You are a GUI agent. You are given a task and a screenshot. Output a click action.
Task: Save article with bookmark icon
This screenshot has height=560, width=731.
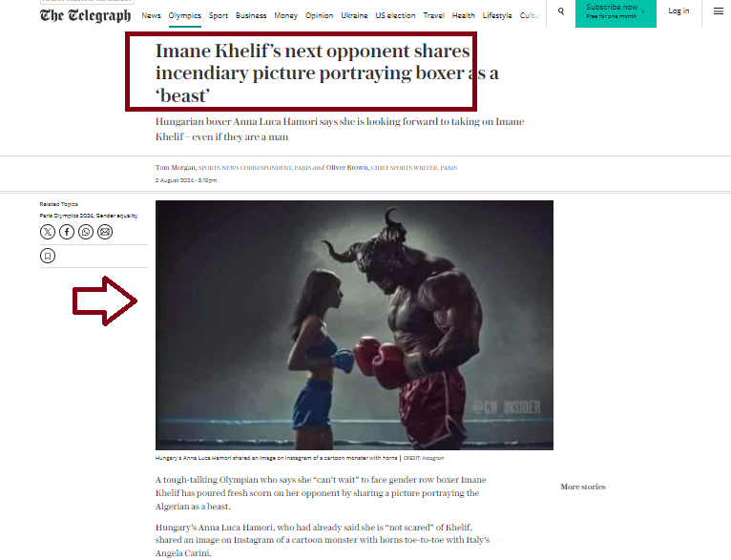point(48,256)
